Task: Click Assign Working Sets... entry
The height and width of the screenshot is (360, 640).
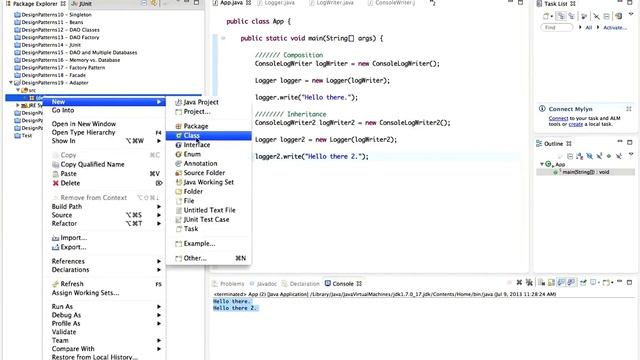Action: 104,293
